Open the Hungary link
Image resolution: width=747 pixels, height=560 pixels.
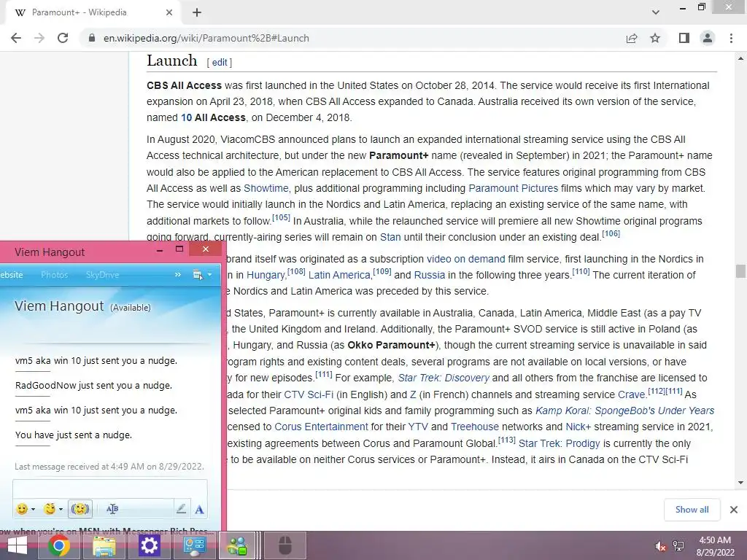click(x=266, y=275)
